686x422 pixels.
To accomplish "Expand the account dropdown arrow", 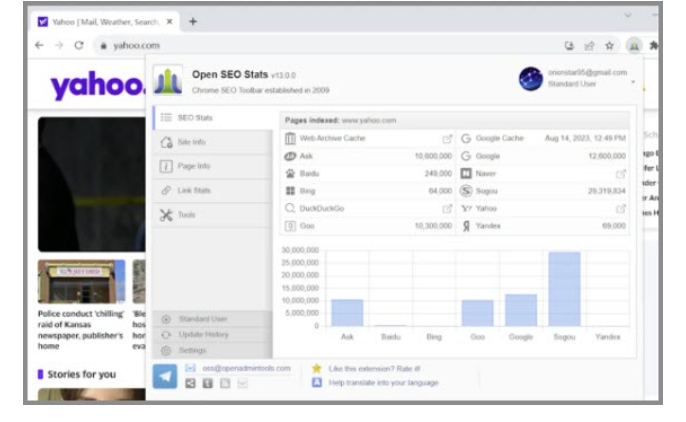I will (x=633, y=82).
